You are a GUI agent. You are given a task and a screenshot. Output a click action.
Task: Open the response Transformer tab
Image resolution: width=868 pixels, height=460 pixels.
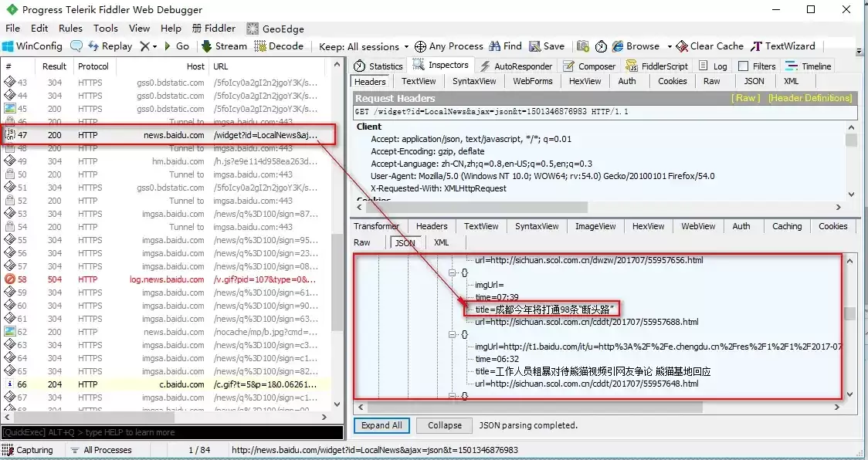click(376, 226)
